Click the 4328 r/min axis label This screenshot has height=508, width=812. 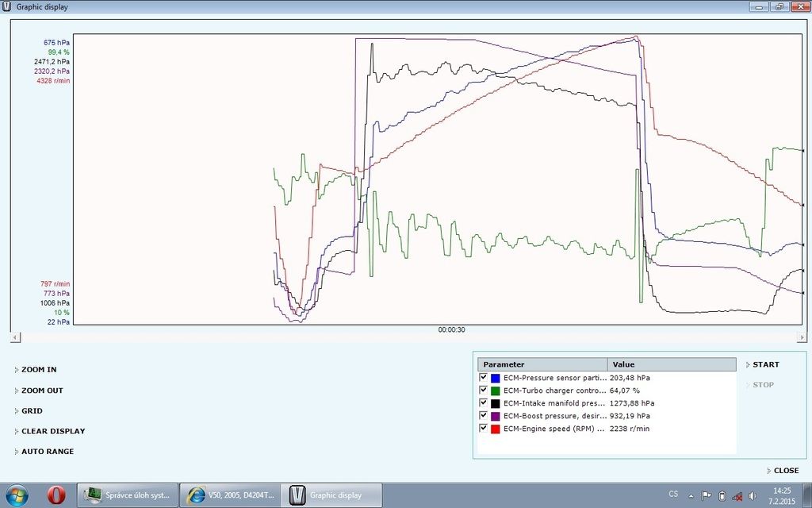click(x=53, y=81)
